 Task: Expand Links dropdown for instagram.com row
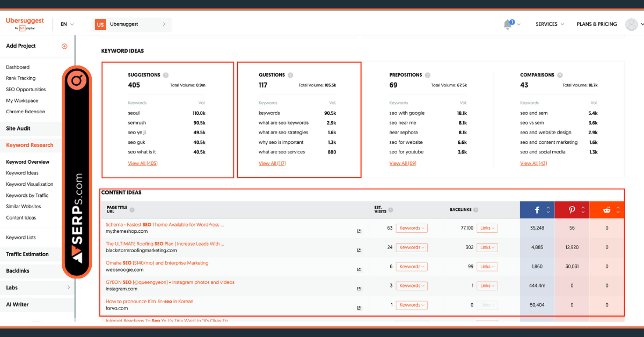[487, 286]
